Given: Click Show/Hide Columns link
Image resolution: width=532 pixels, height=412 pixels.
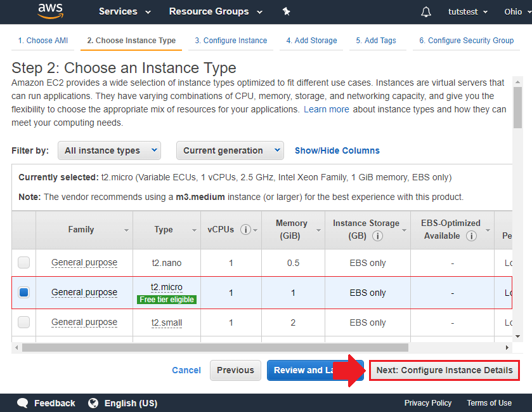Looking at the screenshot, I should [x=337, y=150].
